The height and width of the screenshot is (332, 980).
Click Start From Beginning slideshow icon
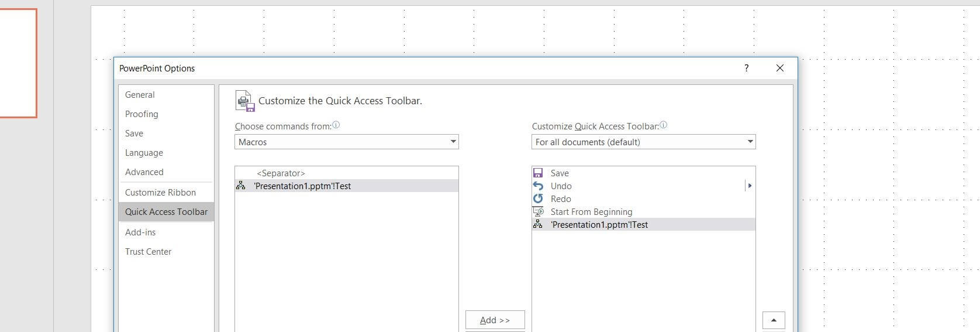(538, 211)
